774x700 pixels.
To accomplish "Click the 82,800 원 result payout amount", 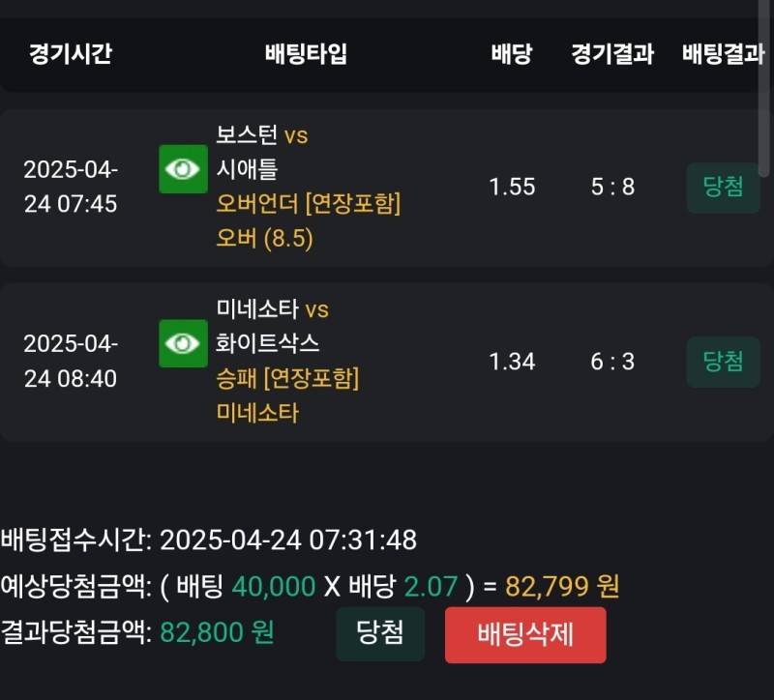I will (217, 632).
